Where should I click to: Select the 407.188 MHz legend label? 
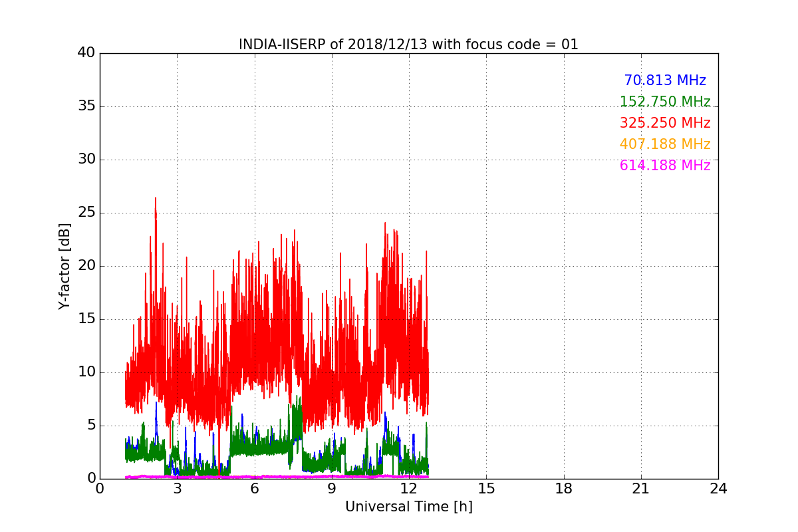665,144
